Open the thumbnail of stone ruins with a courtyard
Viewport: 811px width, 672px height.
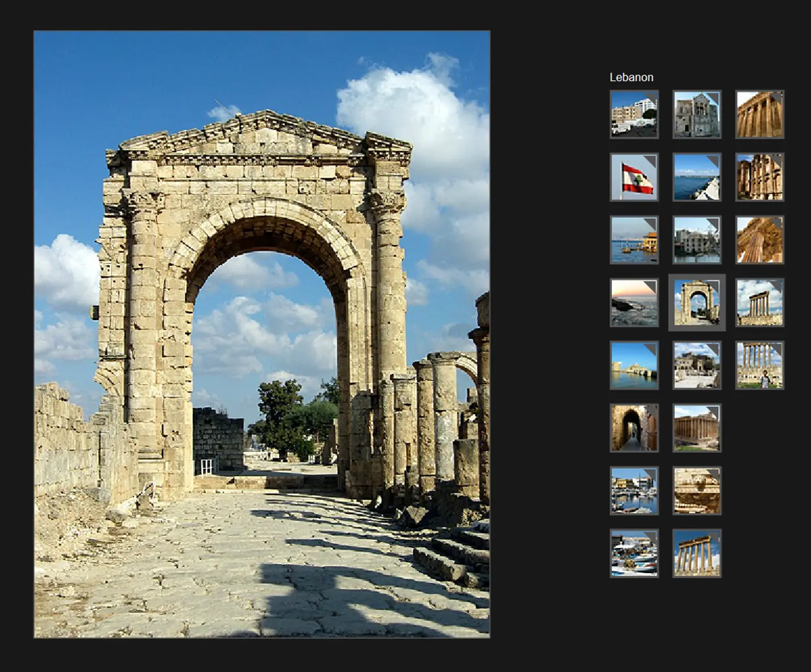click(697, 365)
